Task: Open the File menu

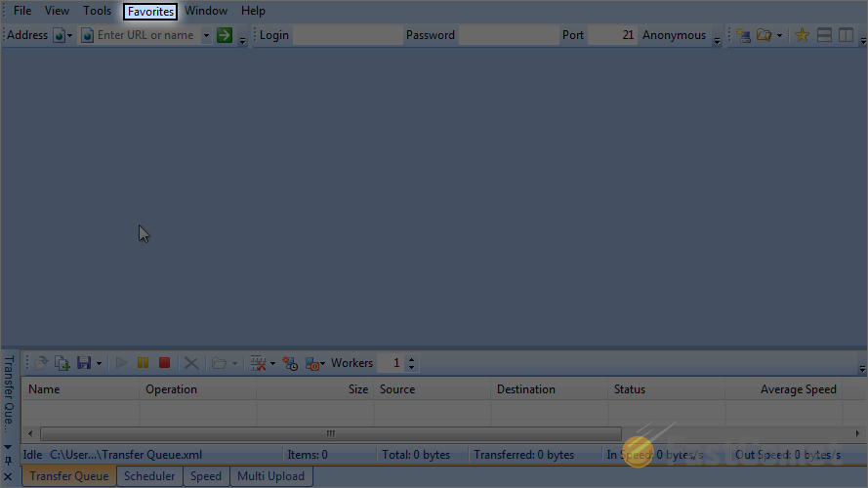Action: coord(22,11)
